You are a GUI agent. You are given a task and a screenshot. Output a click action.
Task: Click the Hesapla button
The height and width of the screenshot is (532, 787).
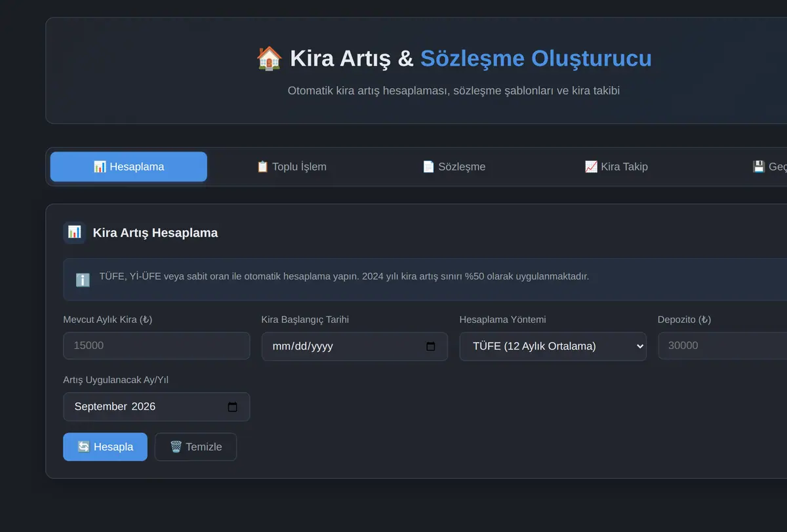point(105,447)
